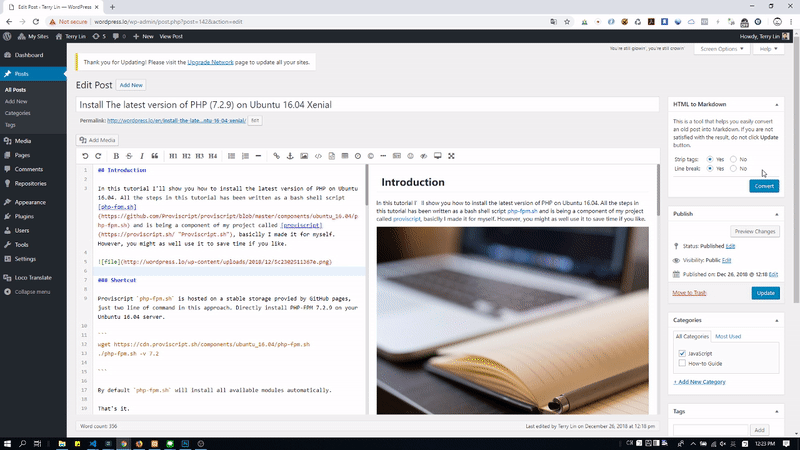The image size is (800, 450).
Task: Open the Windows Start menu
Action: [7, 444]
